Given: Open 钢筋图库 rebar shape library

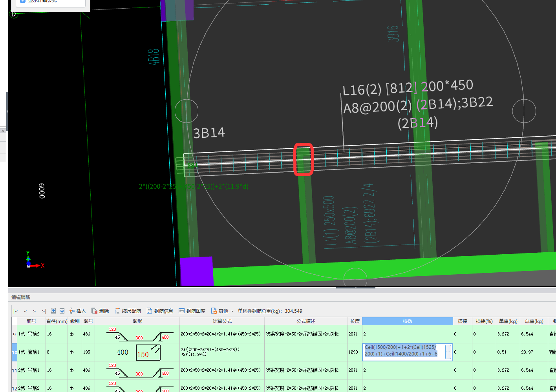Looking at the screenshot, I should click(192, 311).
